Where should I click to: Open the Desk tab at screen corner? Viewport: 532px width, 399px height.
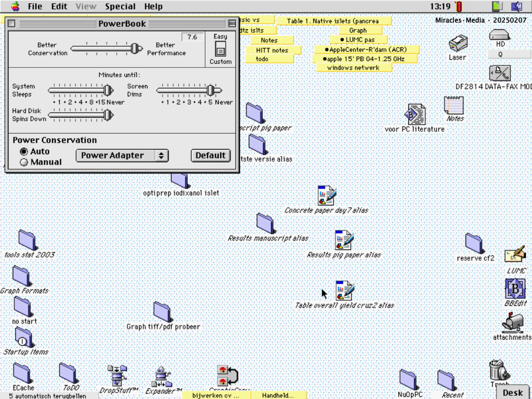[x=512, y=393]
